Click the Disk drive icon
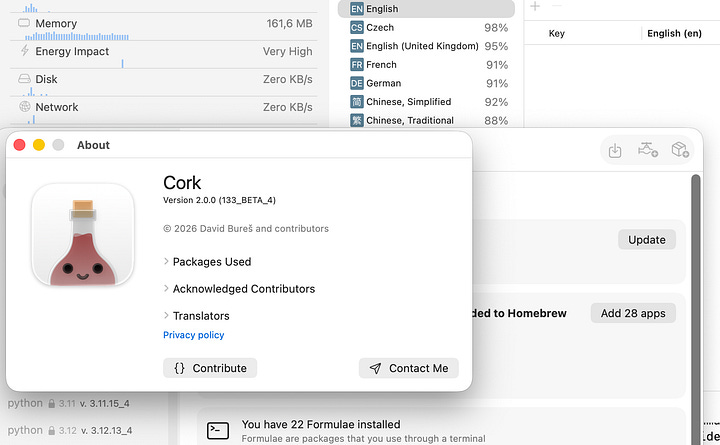The image size is (720, 445). (24, 79)
